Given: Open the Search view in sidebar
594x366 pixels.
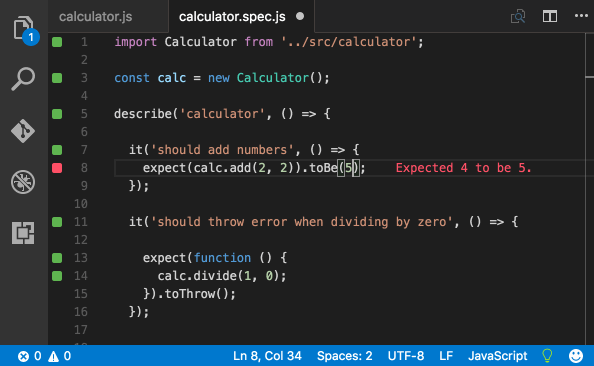Looking at the screenshot, I should click(23, 79).
